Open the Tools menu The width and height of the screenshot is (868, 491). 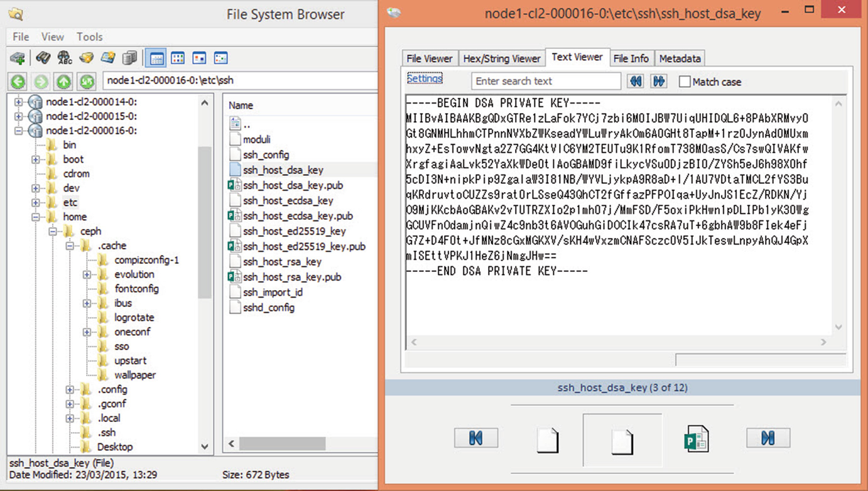tap(90, 37)
